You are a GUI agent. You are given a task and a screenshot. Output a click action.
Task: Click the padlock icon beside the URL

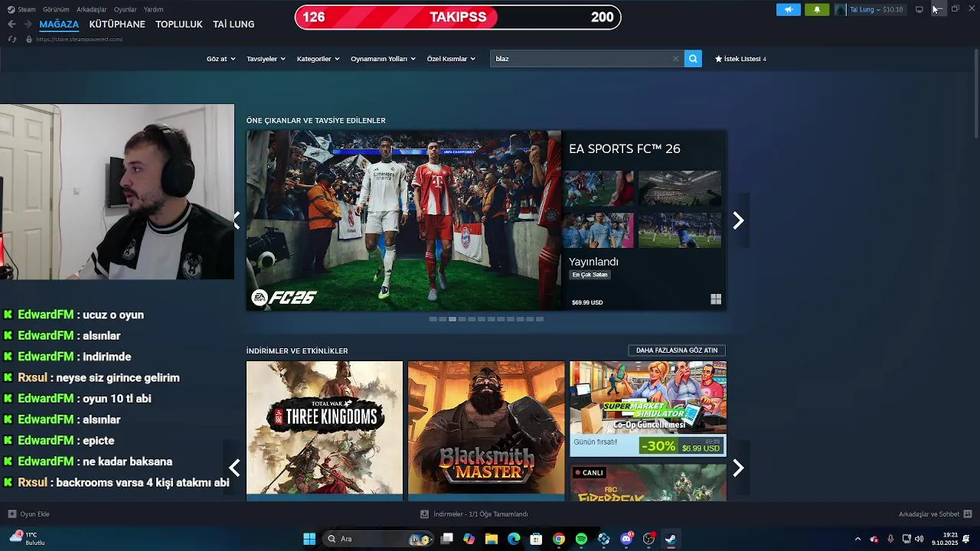pos(29,39)
